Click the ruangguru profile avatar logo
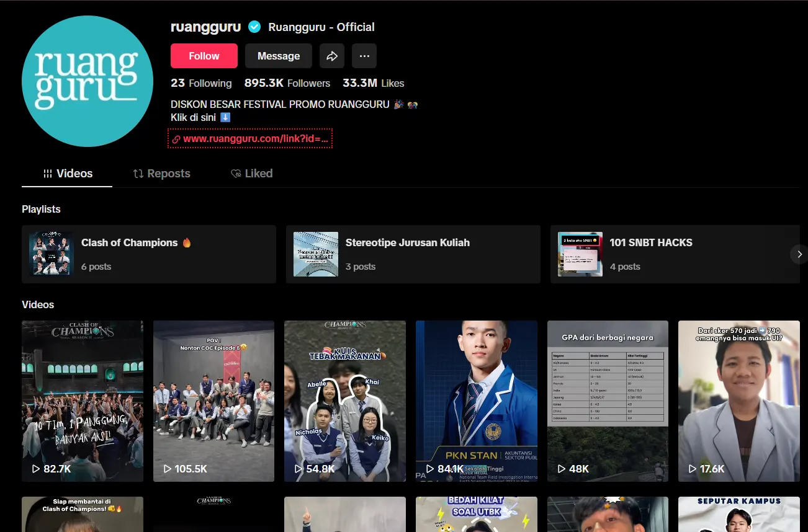808x532 pixels. [88, 81]
